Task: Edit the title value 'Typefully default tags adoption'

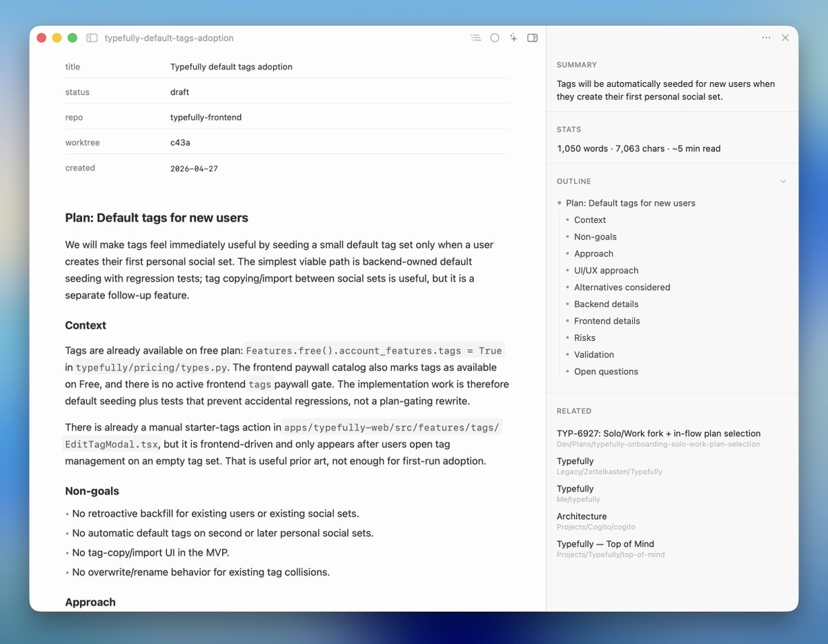Action: pos(231,67)
